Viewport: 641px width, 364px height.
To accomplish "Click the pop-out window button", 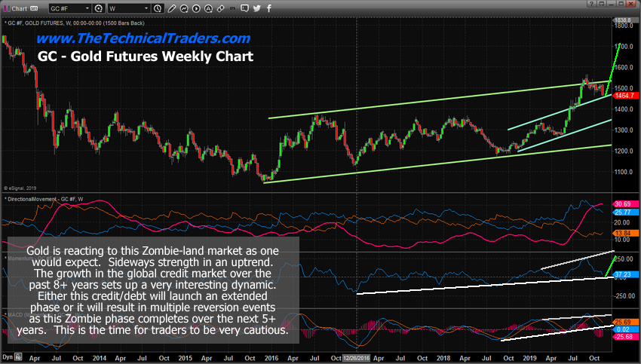I will coord(601,4).
